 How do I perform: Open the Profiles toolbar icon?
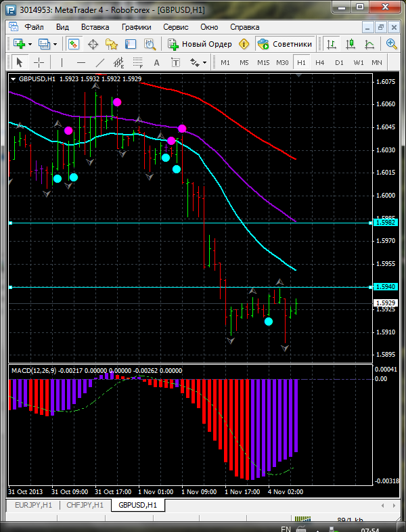coord(44,44)
